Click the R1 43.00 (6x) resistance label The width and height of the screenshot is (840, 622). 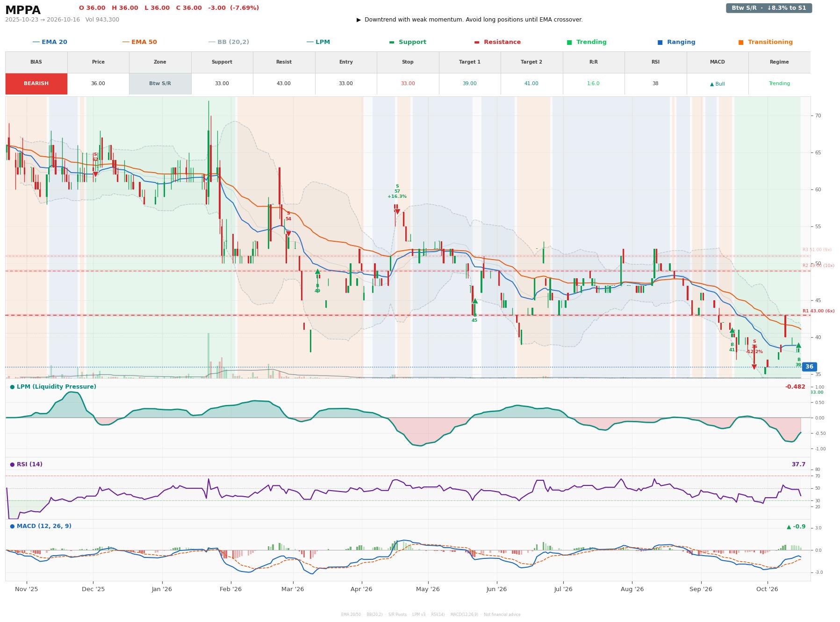click(x=818, y=311)
